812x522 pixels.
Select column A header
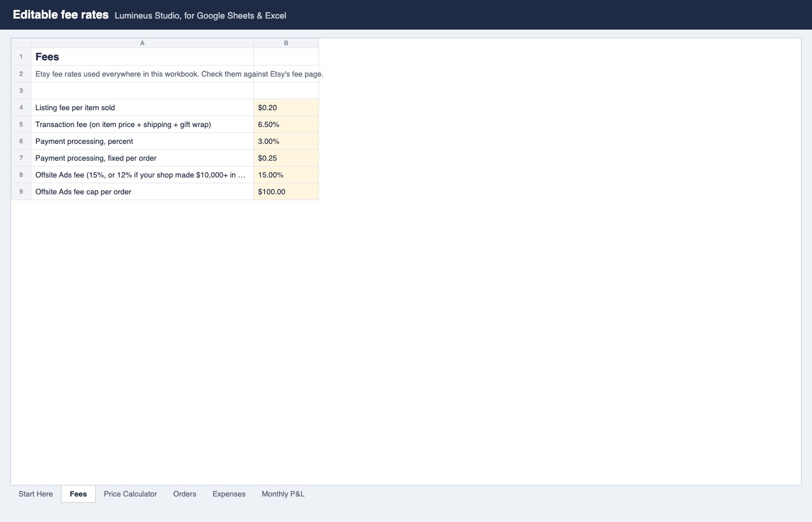[x=142, y=43]
